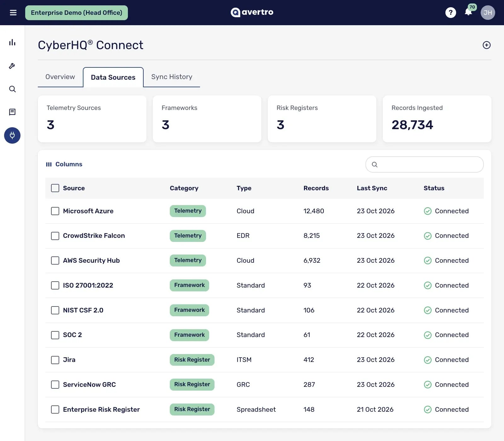This screenshot has height=441, width=504.
Task: Click the avertro logo
Action: point(252,12)
